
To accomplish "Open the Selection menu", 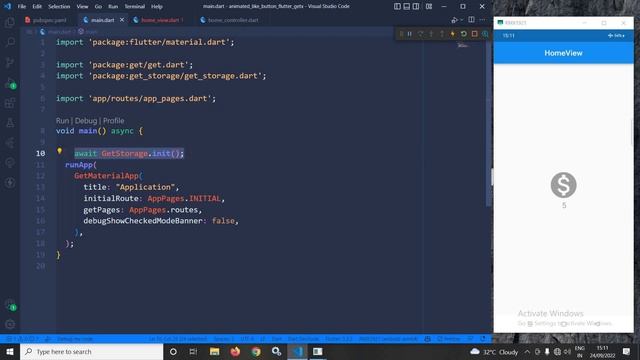I will pyautogui.click(x=59, y=7).
